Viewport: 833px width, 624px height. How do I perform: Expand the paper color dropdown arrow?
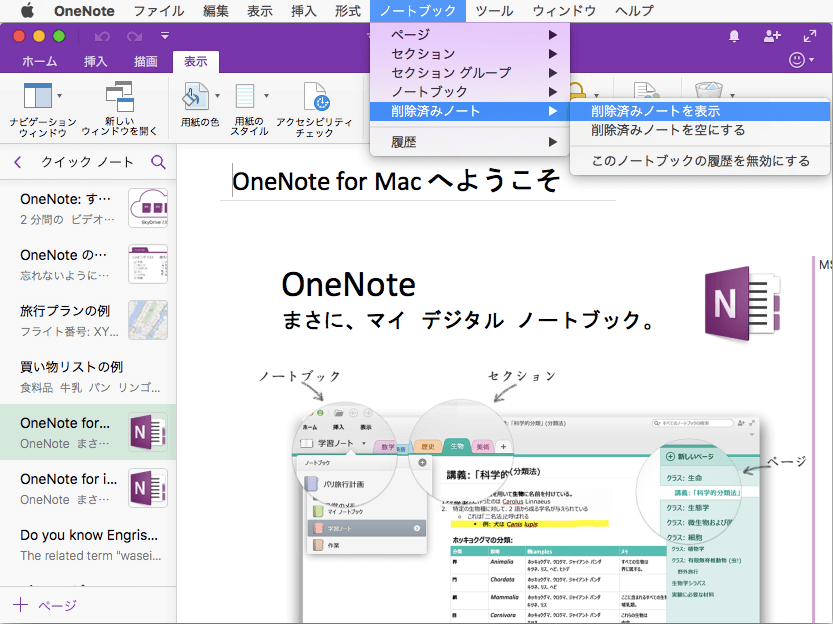point(217,97)
